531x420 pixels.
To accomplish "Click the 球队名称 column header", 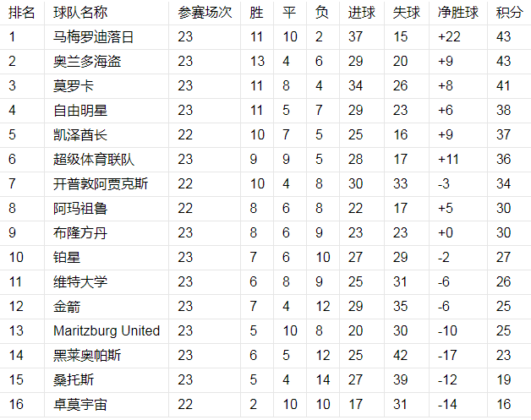I will 81,13.
